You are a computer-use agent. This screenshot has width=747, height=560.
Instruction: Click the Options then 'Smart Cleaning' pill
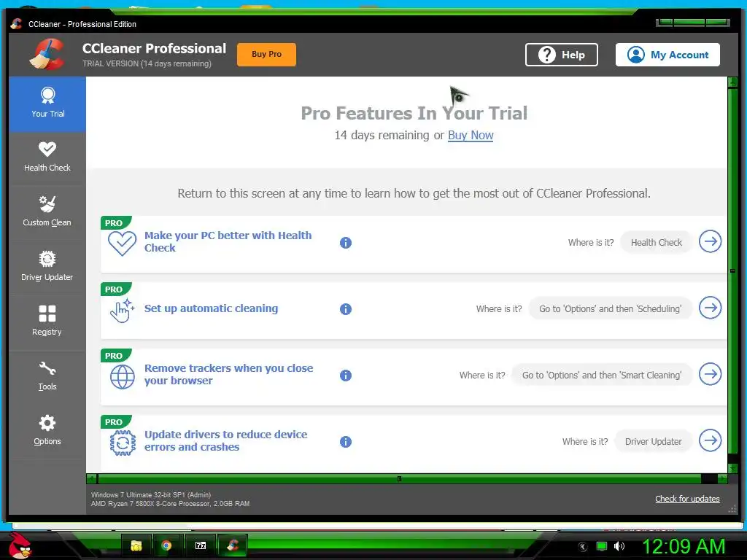pos(602,375)
